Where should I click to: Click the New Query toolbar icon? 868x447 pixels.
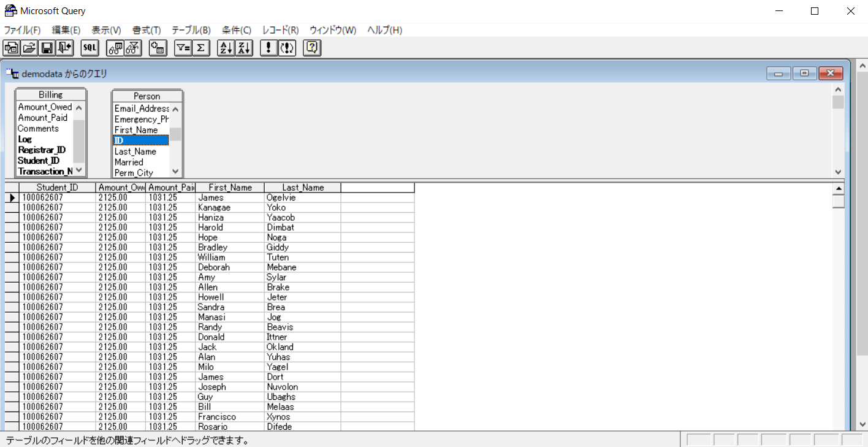click(x=11, y=48)
